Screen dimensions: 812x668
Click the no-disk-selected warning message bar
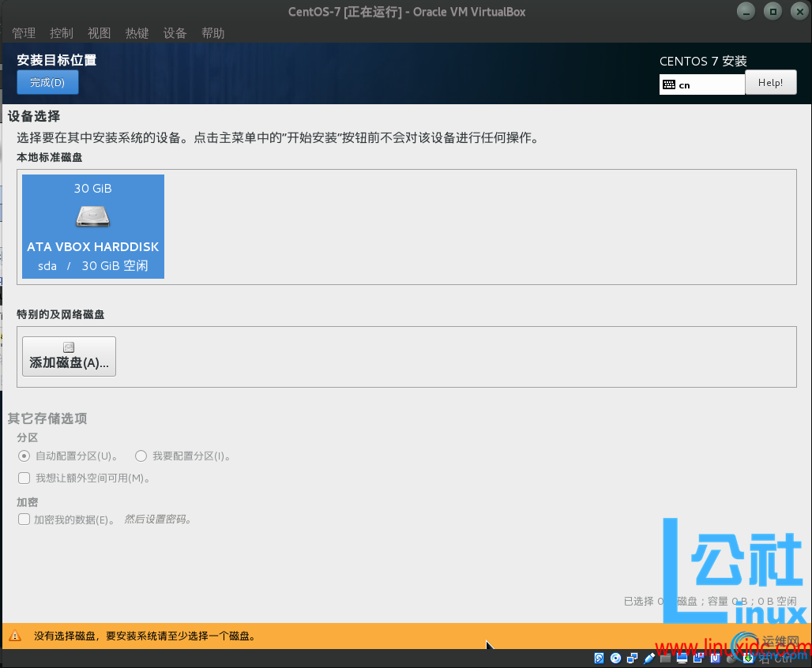(406, 636)
